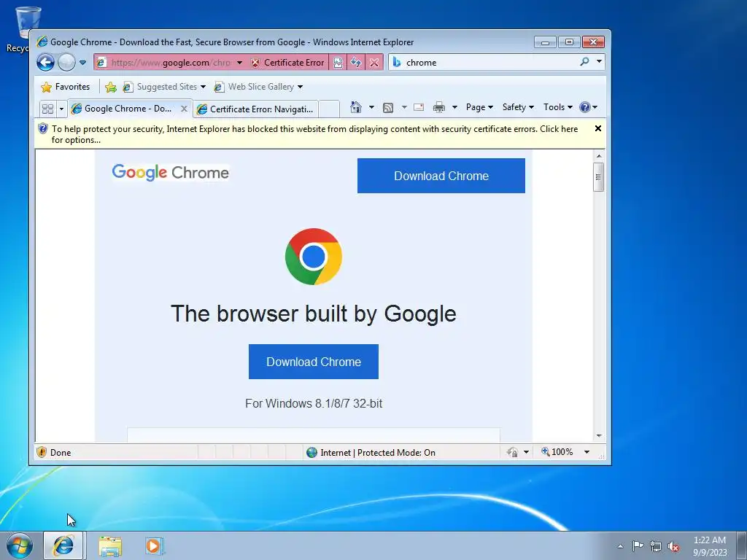Viewport: 747px width, 560px height.
Task: Open Web Slice Gallery dropdown
Action: coord(258,87)
